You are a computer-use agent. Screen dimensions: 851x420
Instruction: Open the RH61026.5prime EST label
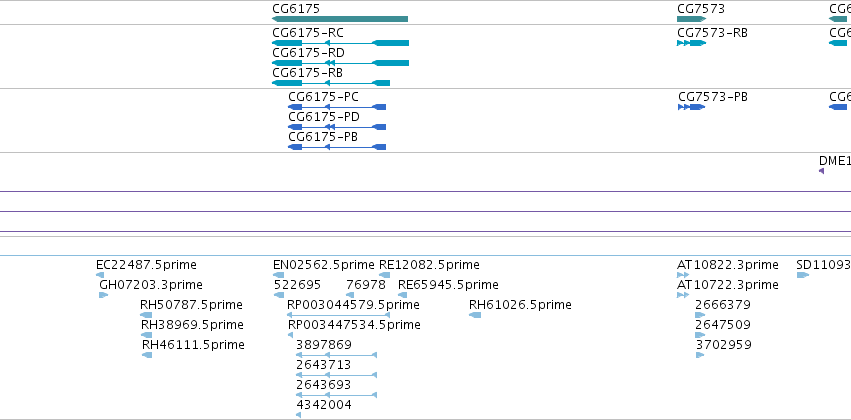520,305
